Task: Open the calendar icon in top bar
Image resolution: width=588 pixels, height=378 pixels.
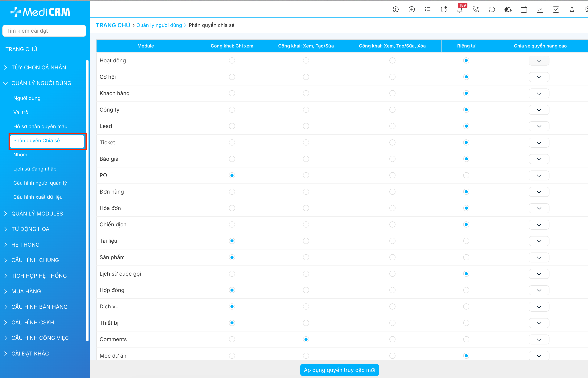Action: 524,10
